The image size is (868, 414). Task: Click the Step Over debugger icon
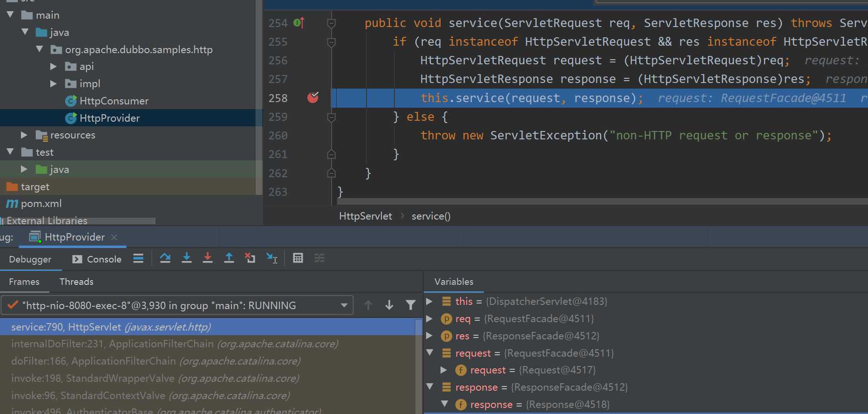[165, 258]
